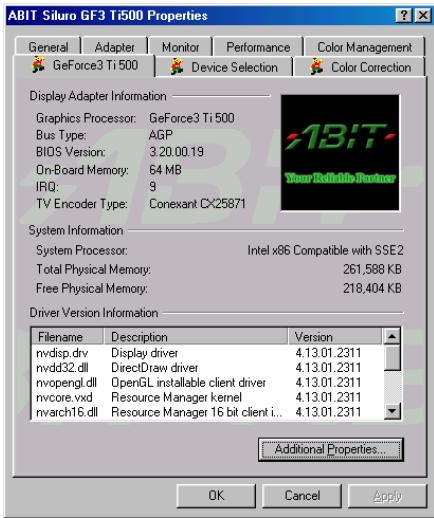Confirm with the OK button
Image resolution: width=434 pixels, height=518 pixels.
click(216, 495)
